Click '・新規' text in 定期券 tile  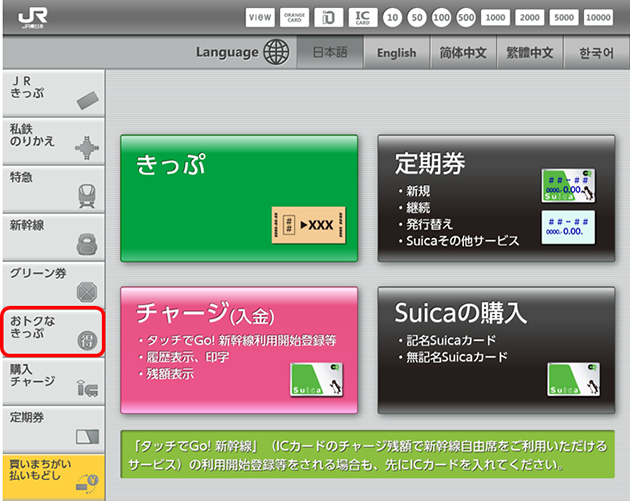(x=413, y=191)
